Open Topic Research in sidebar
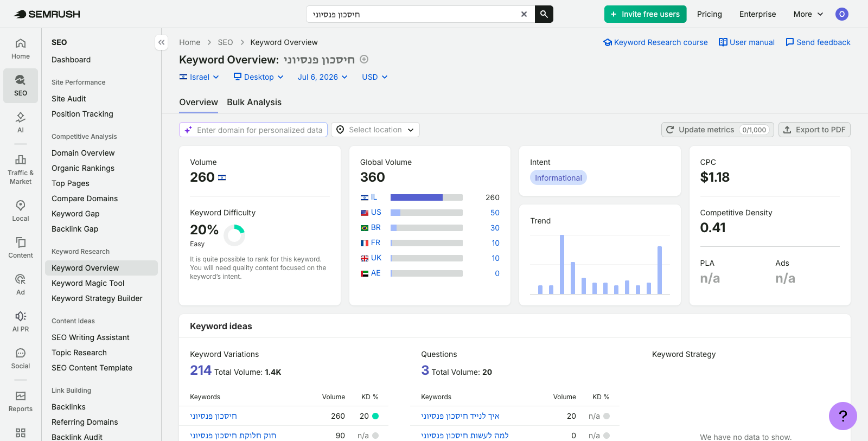The image size is (868, 441). click(79, 353)
